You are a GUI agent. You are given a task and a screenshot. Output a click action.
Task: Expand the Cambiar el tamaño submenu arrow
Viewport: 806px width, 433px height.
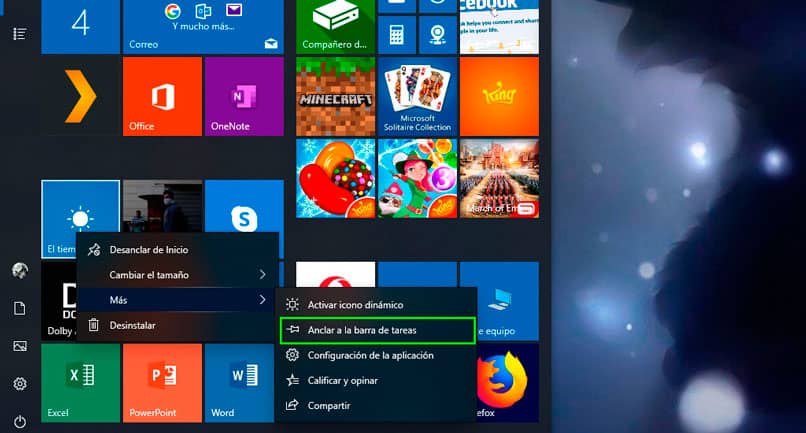point(262,275)
